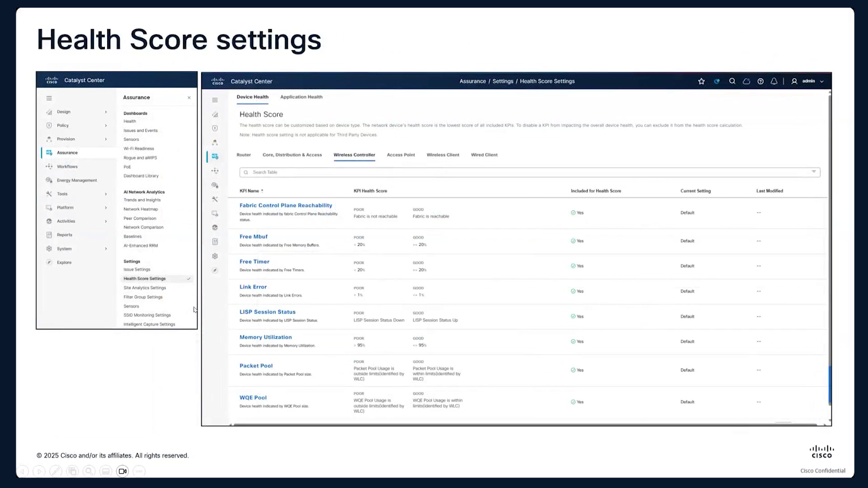The image size is (868, 488).
Task: Open notifications bell icon
Action: pyautogui.click(x=774, y=81)
